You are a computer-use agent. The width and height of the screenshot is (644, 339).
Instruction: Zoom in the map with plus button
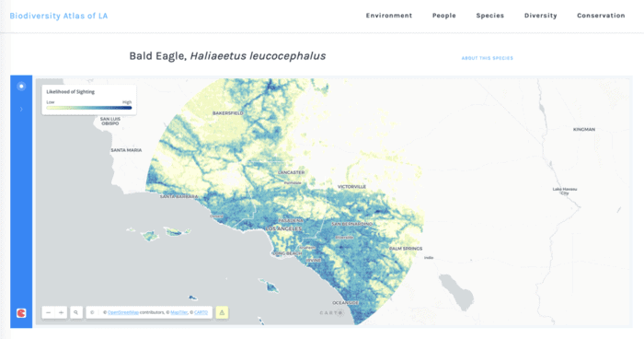pyautogui.click(x=62, y=312)
